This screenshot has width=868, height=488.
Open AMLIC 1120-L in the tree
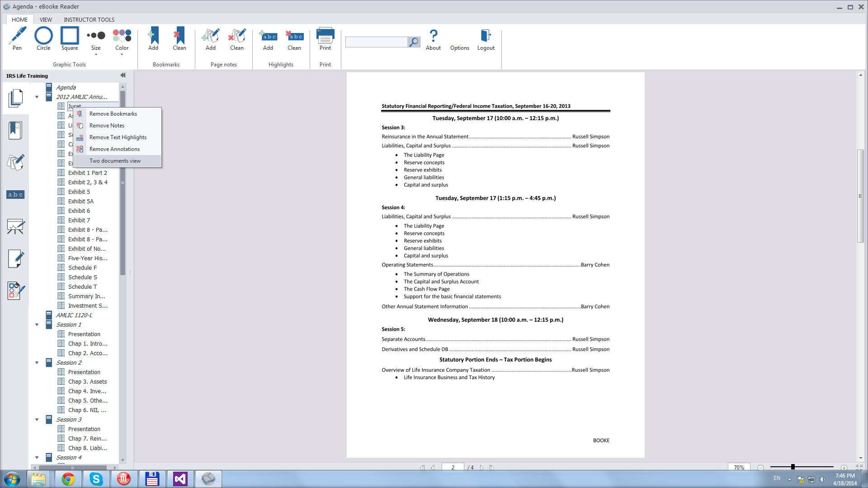pos(74,315)
